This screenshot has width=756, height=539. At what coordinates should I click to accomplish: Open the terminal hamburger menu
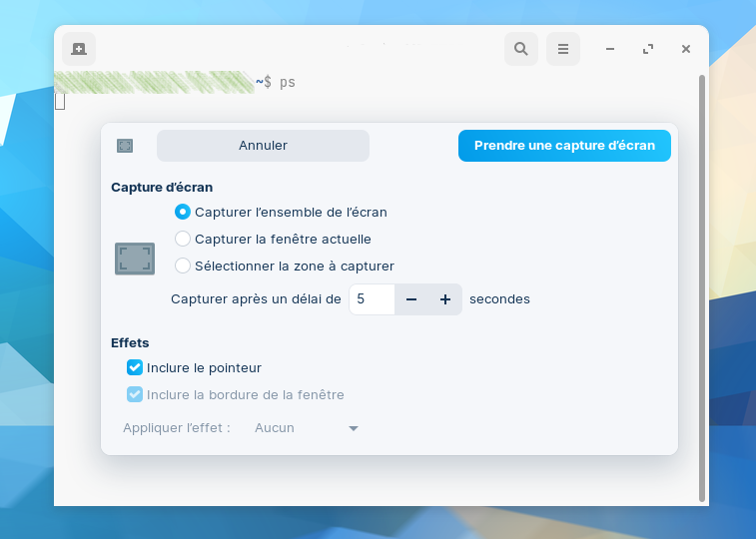(x=563, y=48)
